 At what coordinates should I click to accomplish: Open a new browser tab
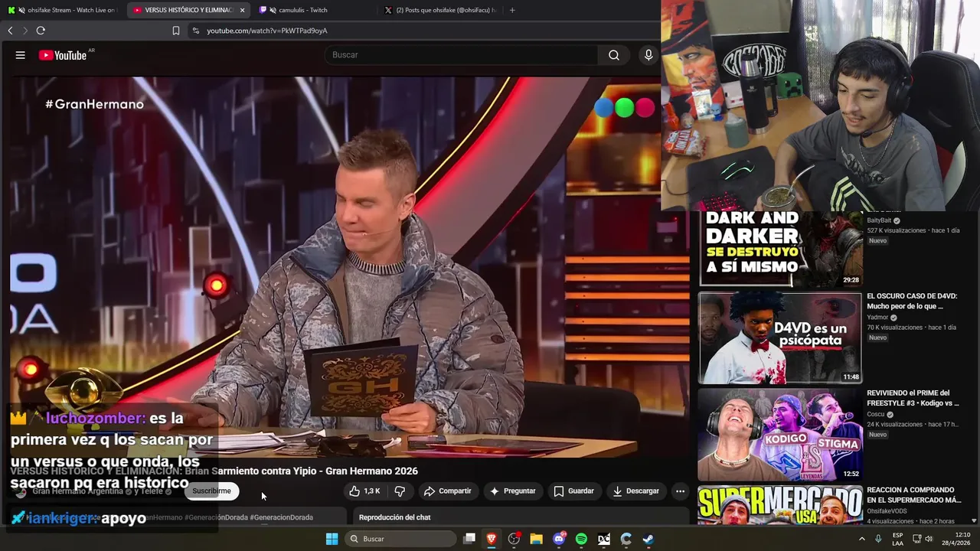click(512, 10)
